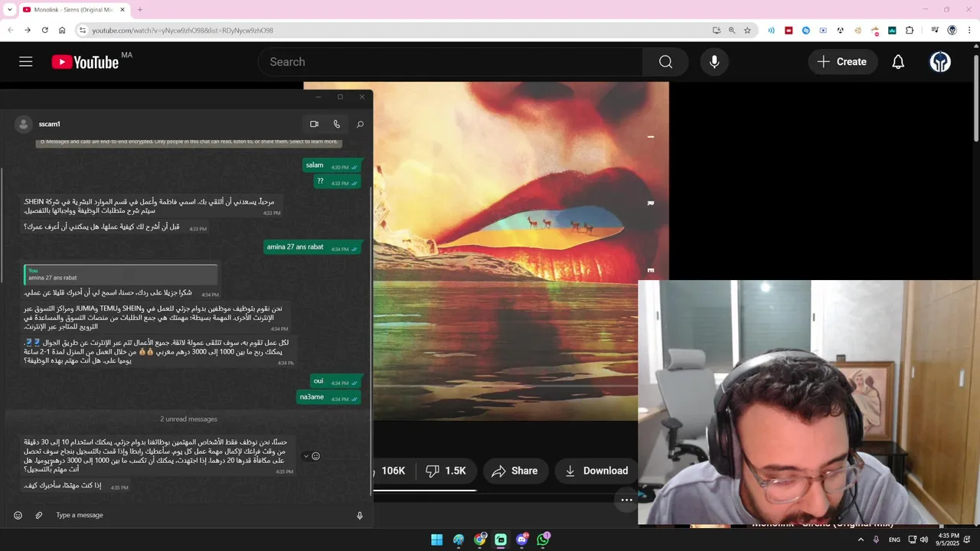Open Windows Start menu
The height and width of the screenshot is (551, 980).
(x=436, y=540)
